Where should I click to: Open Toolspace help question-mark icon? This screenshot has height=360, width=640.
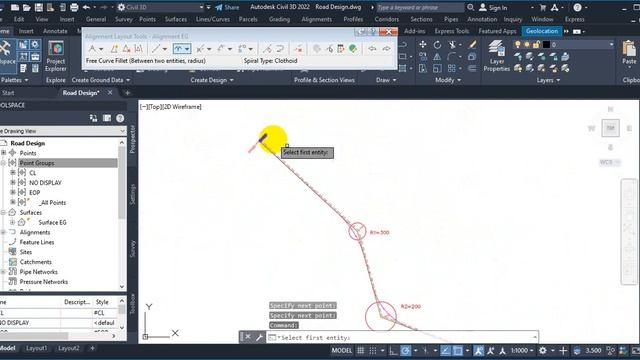click(x=120, y=118)
